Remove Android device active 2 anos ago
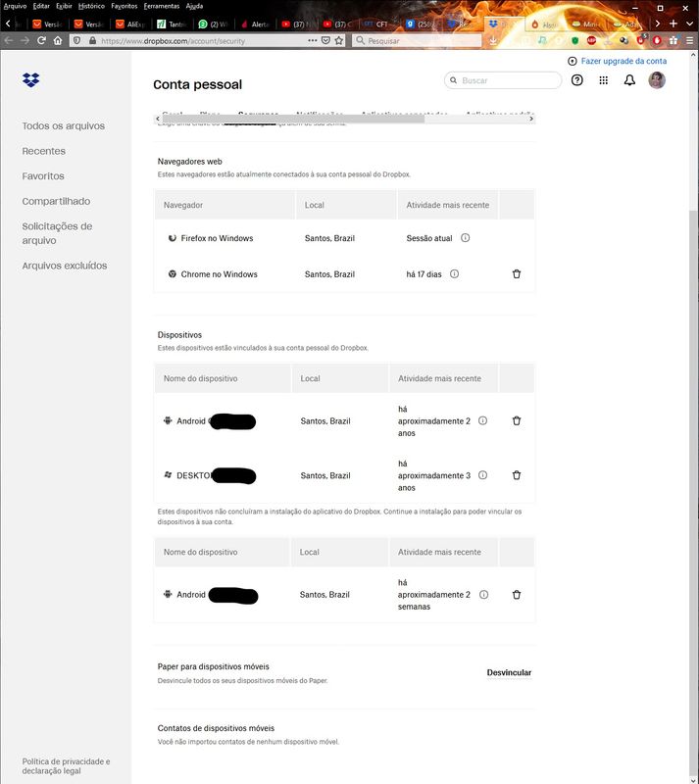Viewport: 699px width, 784px height. pyautogui.click(x=517, y=421)
